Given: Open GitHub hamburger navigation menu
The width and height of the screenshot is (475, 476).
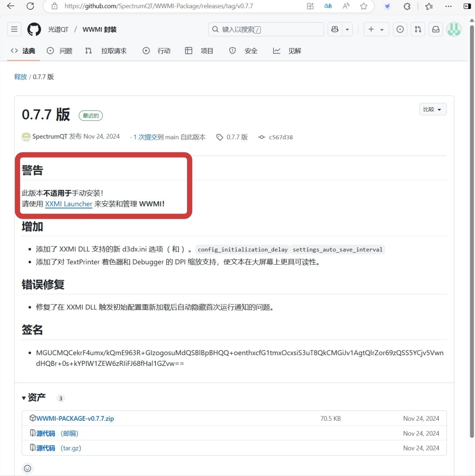Looking at the screenshot, I should point(14,29).
